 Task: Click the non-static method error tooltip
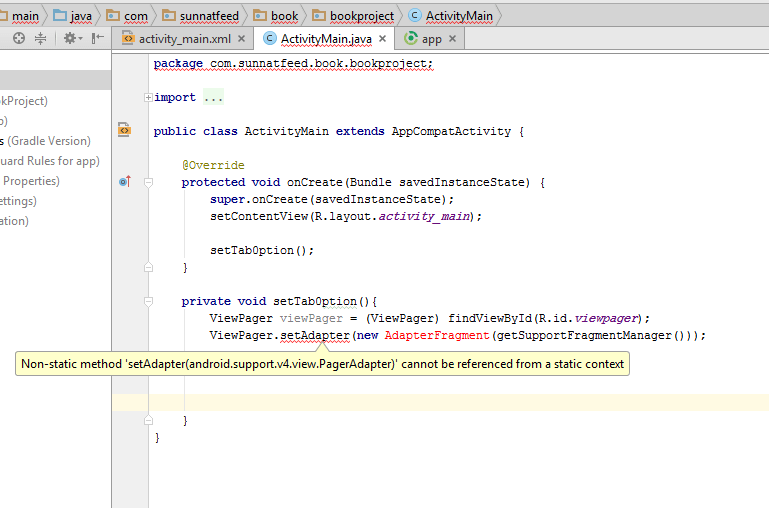click(x=322, y=364)
